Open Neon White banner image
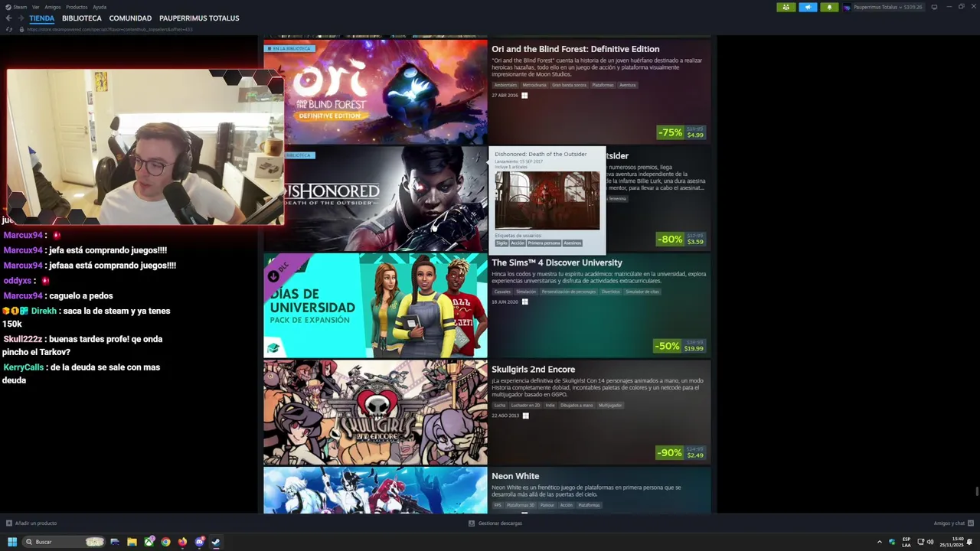Viewport: 980px width, 551px height. pyautogui.click(x=375, y=491)
